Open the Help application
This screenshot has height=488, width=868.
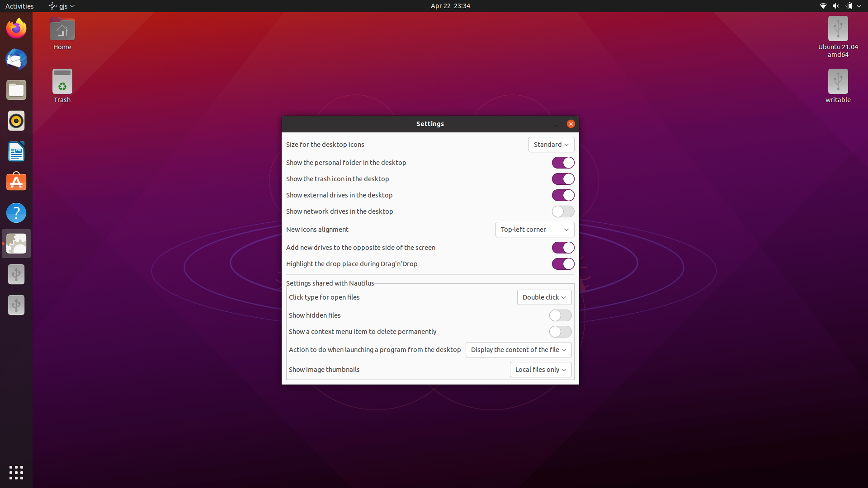(x=16, y=213)
